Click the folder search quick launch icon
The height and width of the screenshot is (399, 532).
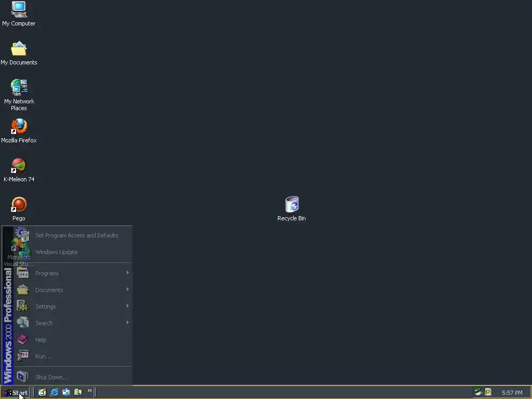tap(78, 392)
